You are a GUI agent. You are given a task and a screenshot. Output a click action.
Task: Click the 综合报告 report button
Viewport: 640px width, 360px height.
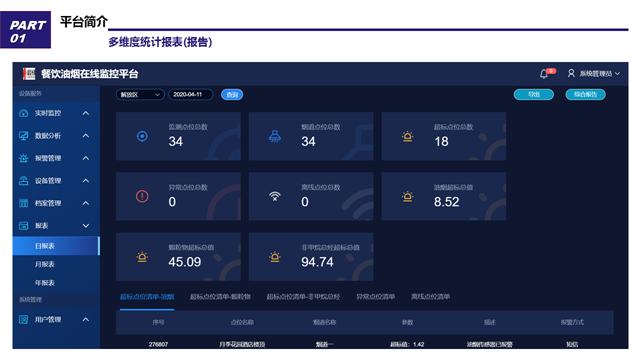[x=585, y=94]
